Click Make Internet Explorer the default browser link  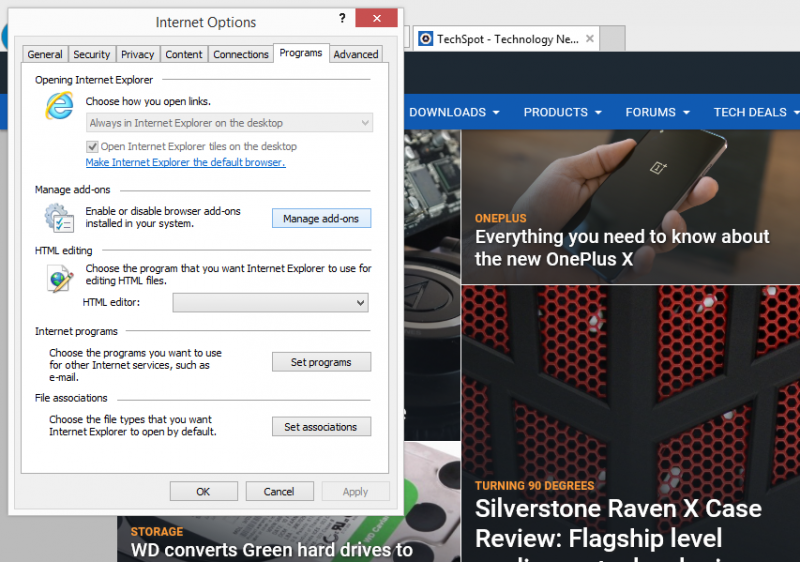(186, 162)
